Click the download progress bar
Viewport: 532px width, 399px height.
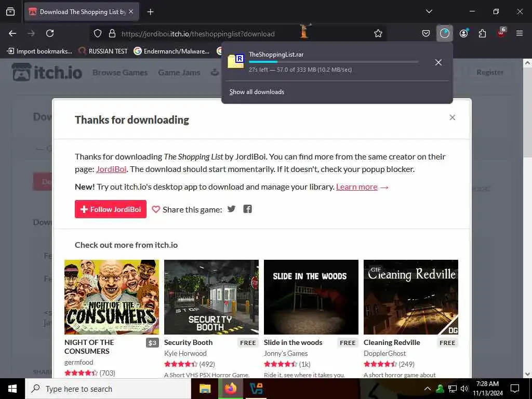pos(334,62)
